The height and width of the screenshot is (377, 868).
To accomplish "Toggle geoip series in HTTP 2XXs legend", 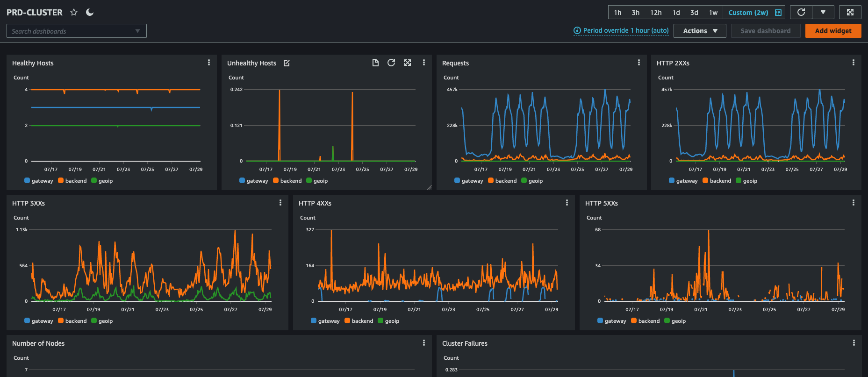I will (746, 181).
